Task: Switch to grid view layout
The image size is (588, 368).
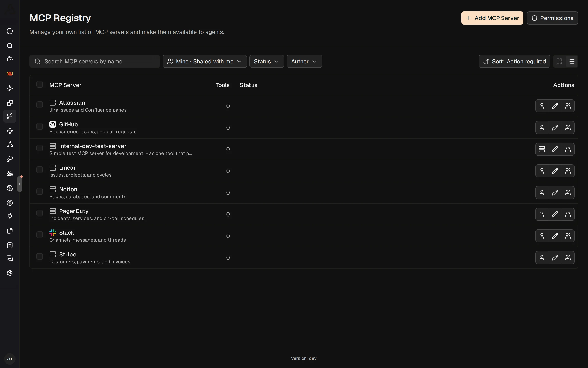Action: click(559, 61)
